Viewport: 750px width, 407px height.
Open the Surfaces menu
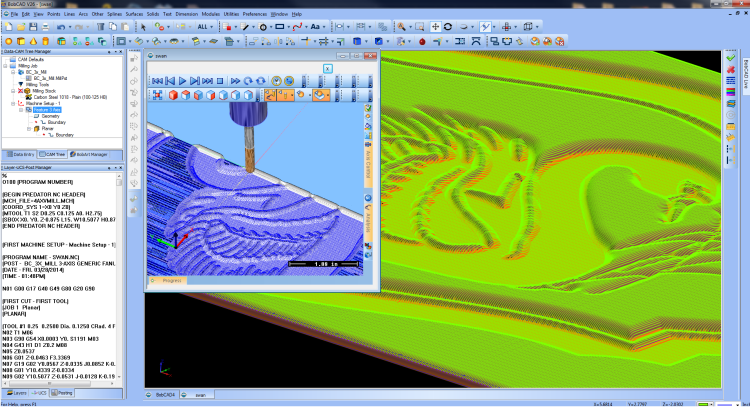134,14
